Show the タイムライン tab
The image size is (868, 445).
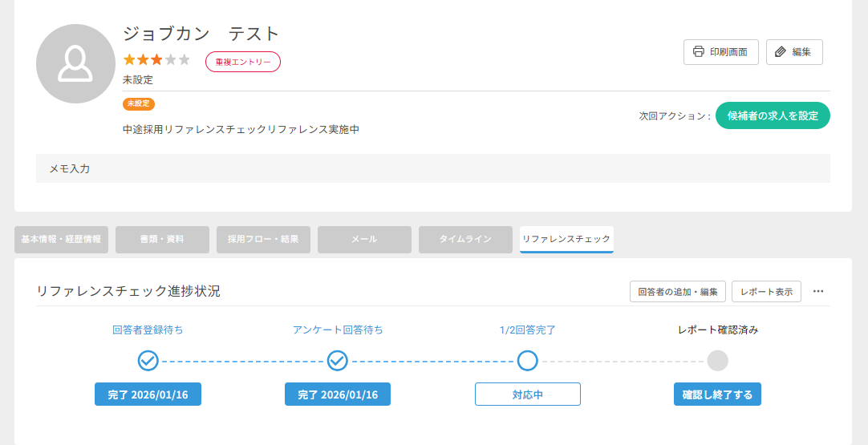click(x=465, y=239)
